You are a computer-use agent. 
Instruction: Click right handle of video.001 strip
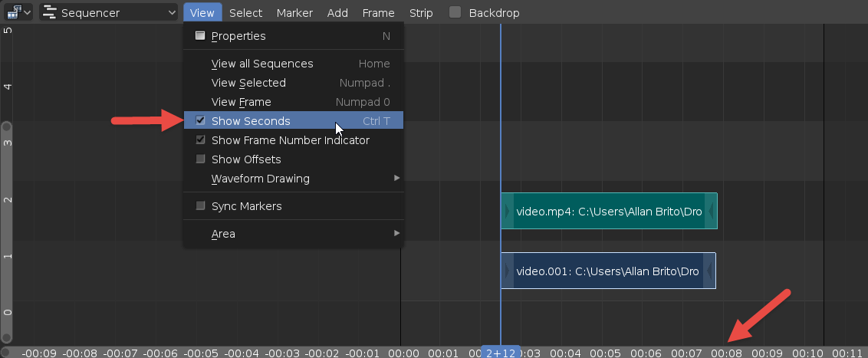pyautogui.click(x=710, y=271)
